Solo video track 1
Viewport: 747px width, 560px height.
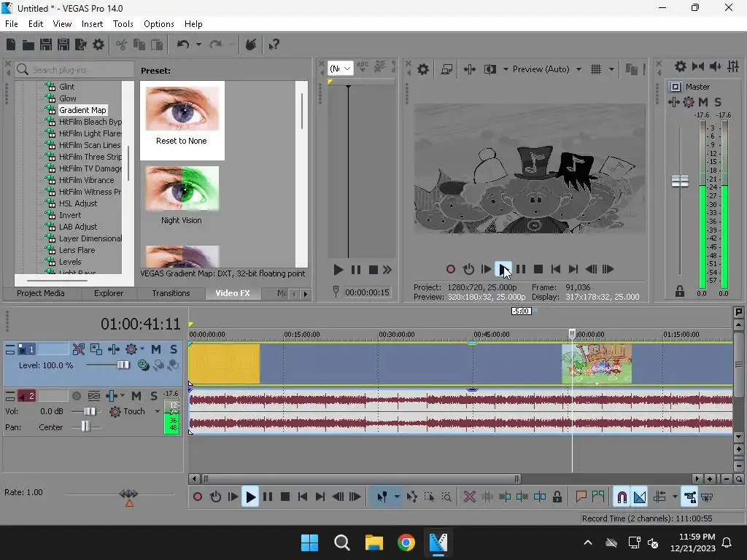click(174, 349)
